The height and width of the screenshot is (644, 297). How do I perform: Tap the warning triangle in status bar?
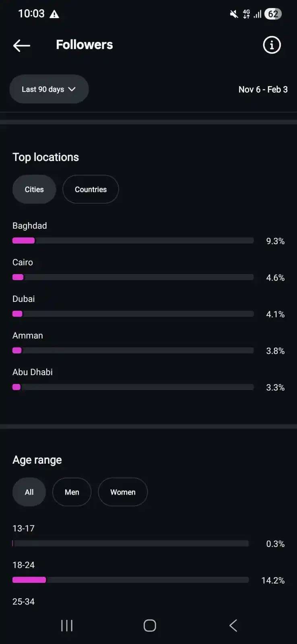(54, 14)
